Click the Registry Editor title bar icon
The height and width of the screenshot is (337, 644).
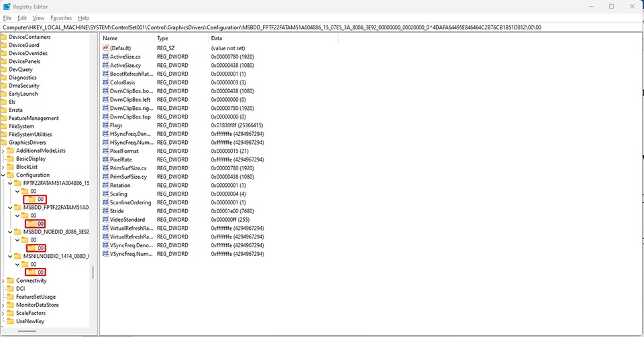7,7
